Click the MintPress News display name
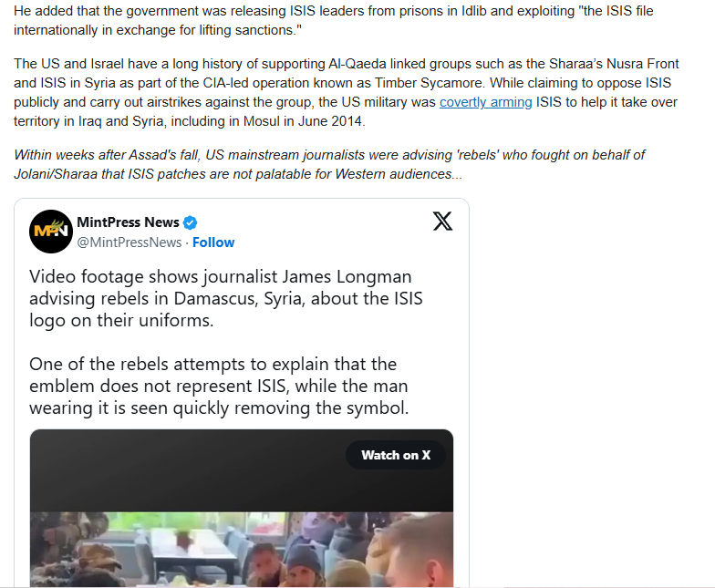The height and width of the screenshot is (588, 715). pos(128,222)
